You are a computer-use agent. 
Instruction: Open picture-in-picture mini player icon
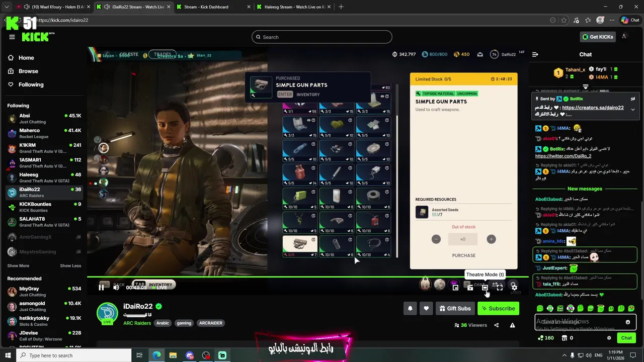point(455,287)
